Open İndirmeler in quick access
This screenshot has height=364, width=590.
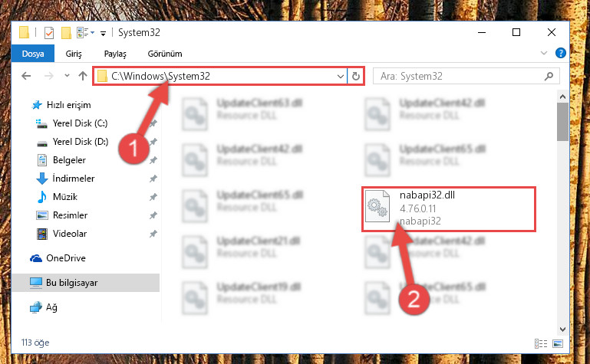74,179
